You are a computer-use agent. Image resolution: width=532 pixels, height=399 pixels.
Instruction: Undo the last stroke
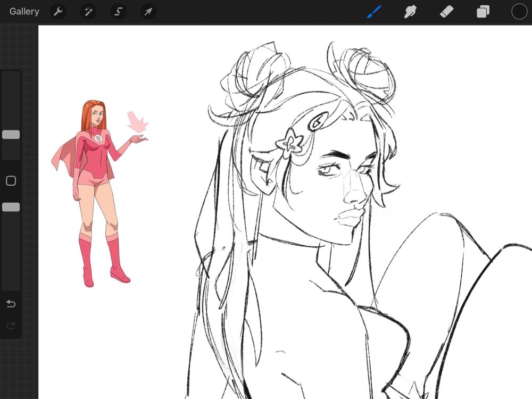point(11,303)
